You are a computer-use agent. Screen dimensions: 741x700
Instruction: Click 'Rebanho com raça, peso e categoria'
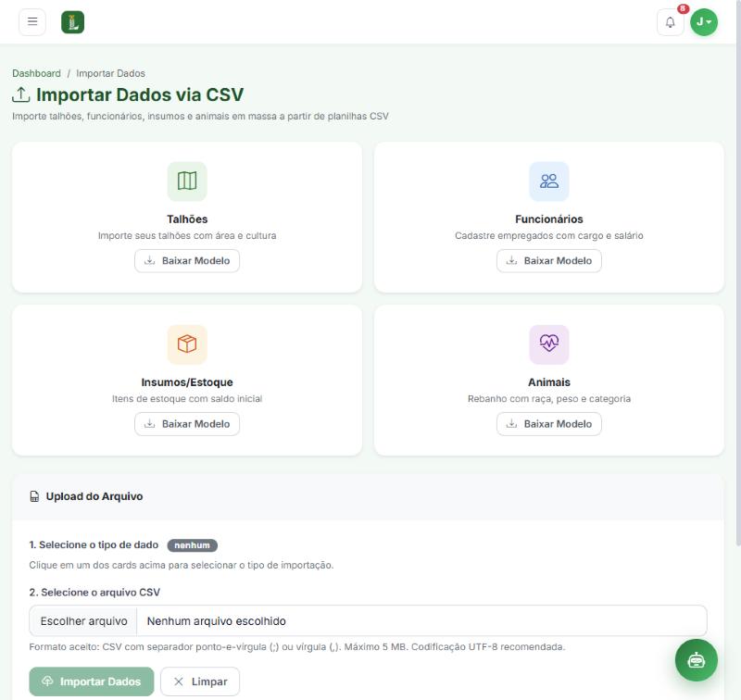[x=549, y=399]
